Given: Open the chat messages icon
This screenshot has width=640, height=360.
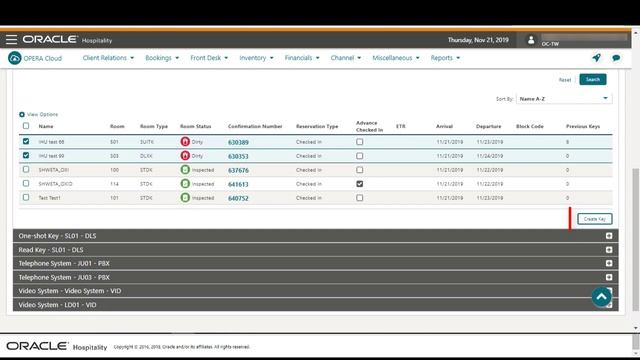Looking at the screenshot, I should 616,58.
